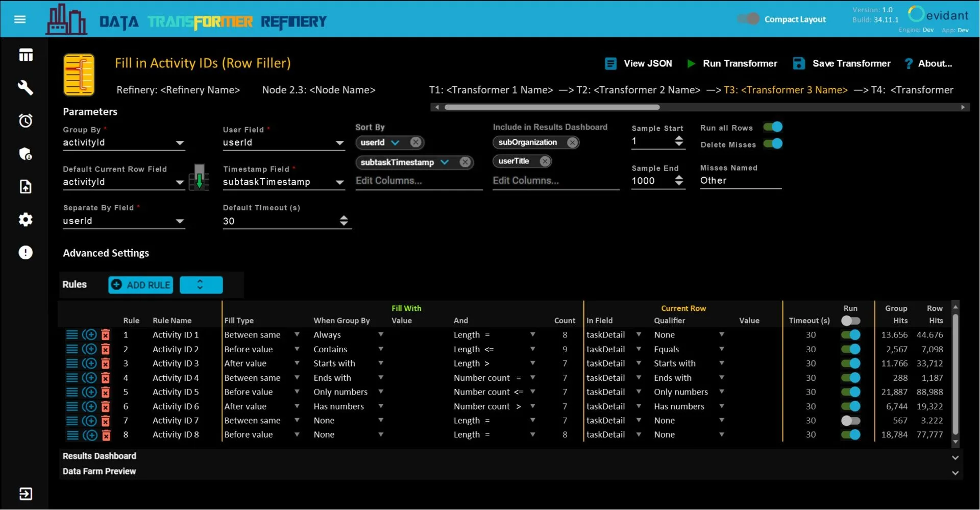Open the About... help item
The width and height of the screenshot is (980, 510).
(928, 64)
